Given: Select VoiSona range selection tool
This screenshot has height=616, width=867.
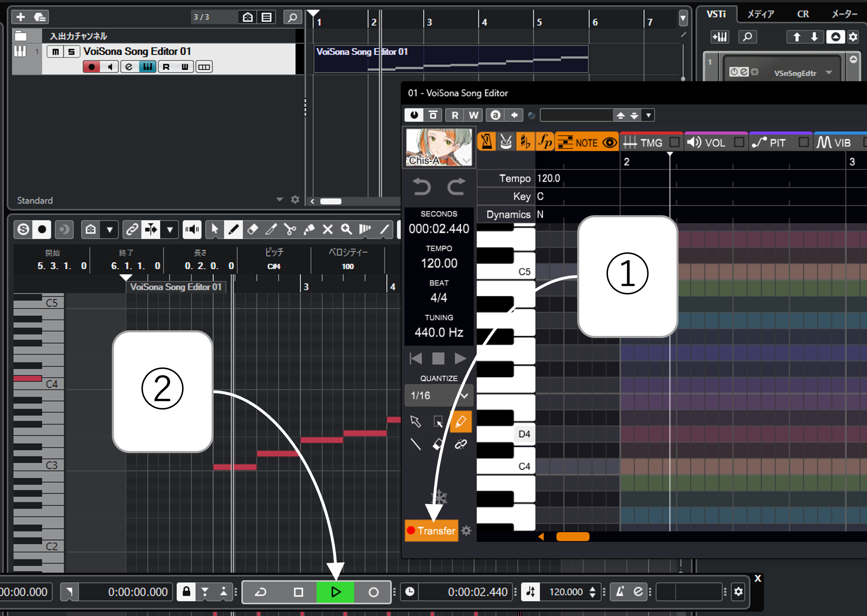Looking at the screenshot, I should tap(438, 422).
